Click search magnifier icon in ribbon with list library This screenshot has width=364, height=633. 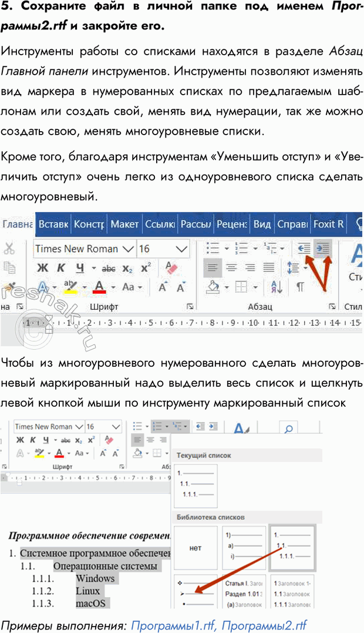click(x=288, y=430)
